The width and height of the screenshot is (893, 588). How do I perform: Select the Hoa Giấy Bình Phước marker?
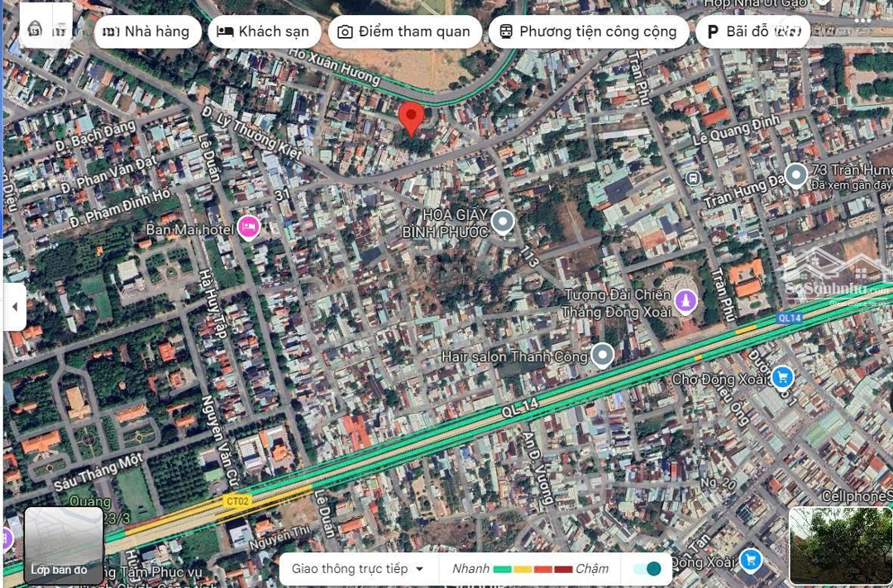(x=503, y=222)
